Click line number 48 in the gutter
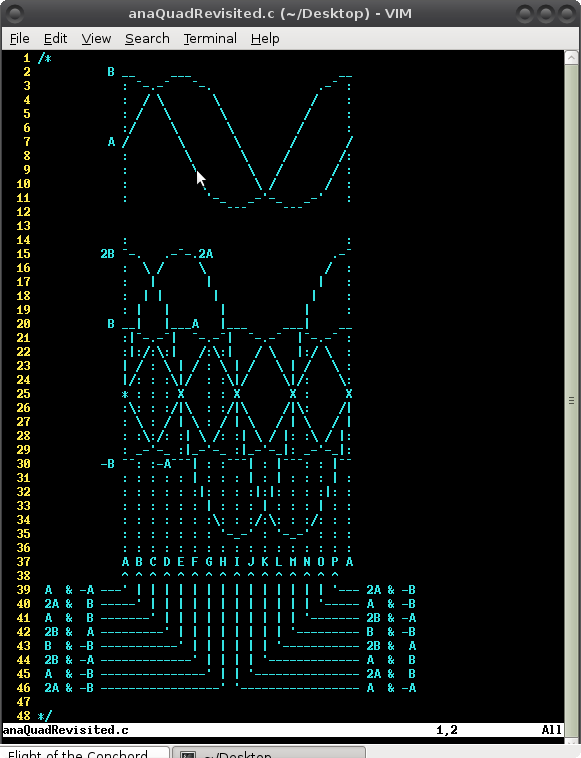This screenshot has height=758, width=581. [x=23, y=715]
